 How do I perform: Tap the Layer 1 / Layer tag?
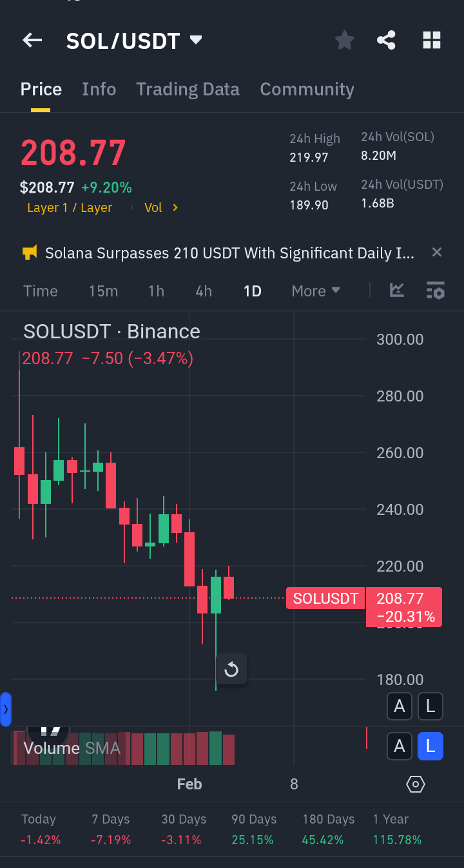(70, 207)
